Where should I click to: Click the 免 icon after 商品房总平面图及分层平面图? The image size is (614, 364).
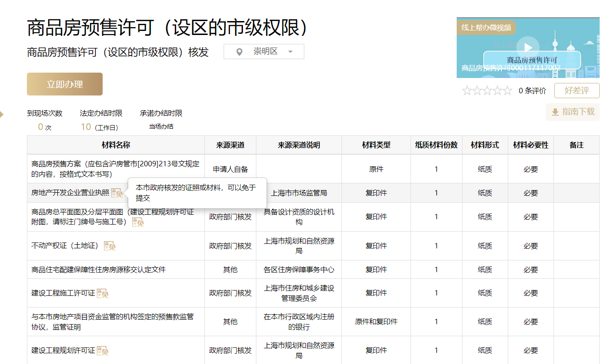tap(138, 222)
